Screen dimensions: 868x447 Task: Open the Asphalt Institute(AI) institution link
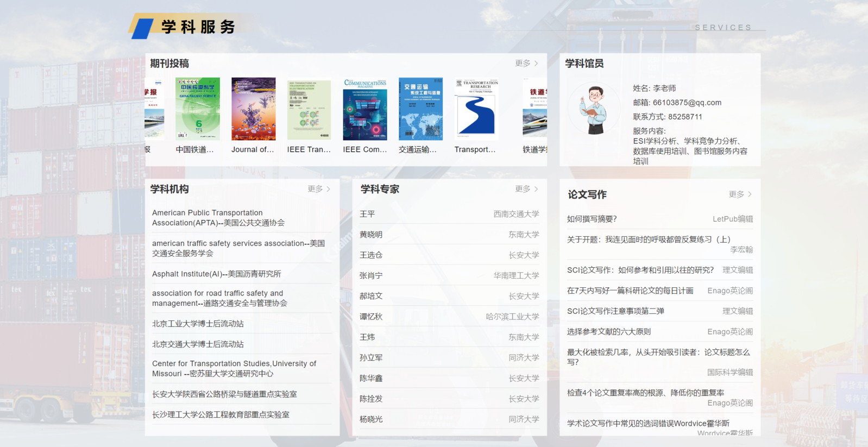(x=216, y=274)
